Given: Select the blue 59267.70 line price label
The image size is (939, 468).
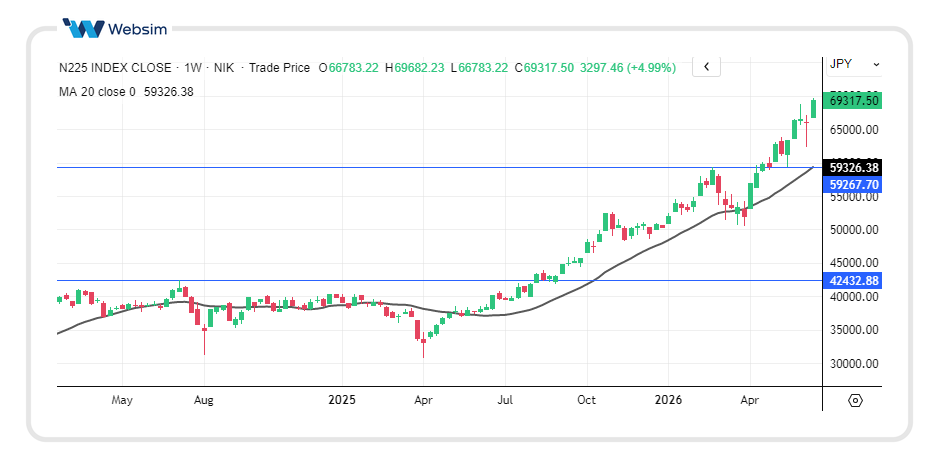Looking at the screenshot, I should click(853, 185).
